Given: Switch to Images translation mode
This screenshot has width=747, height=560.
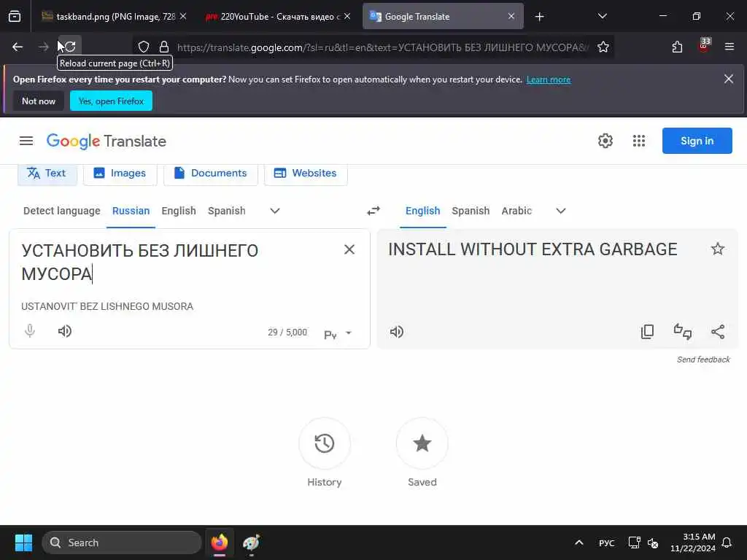Looking at the screenshot, I should 120,174.
